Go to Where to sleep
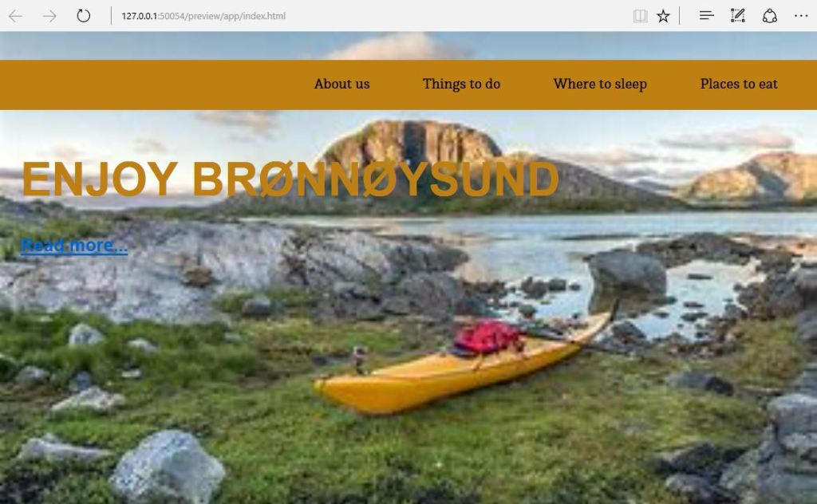Screen dimensions: 817x504 coord(600,84)
